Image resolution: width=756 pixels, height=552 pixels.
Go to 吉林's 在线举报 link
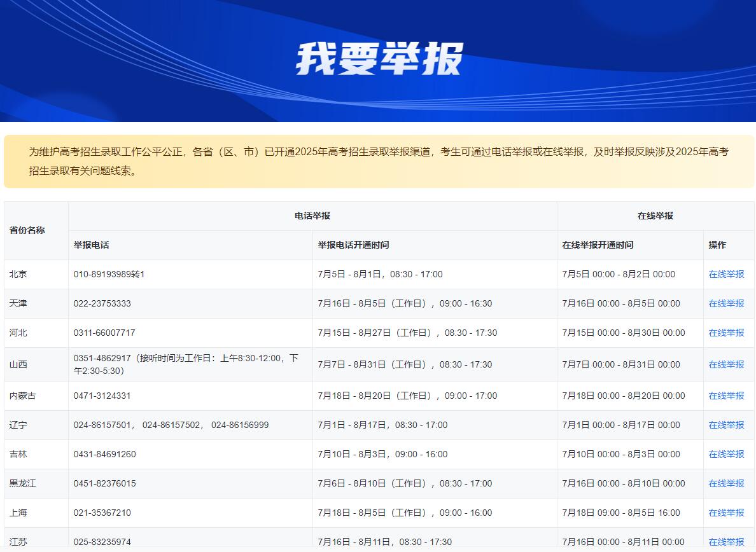(726, 454)
